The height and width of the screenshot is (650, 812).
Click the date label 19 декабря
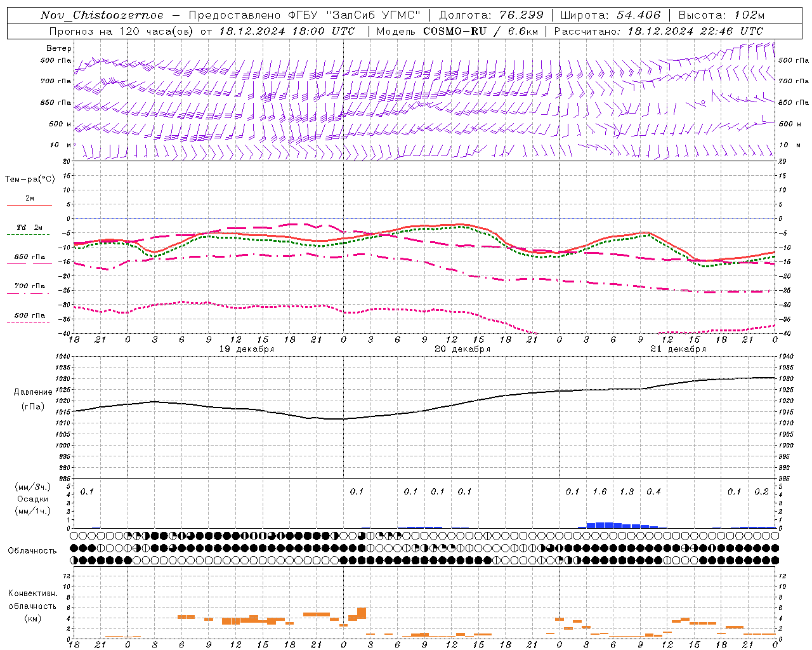247,349
